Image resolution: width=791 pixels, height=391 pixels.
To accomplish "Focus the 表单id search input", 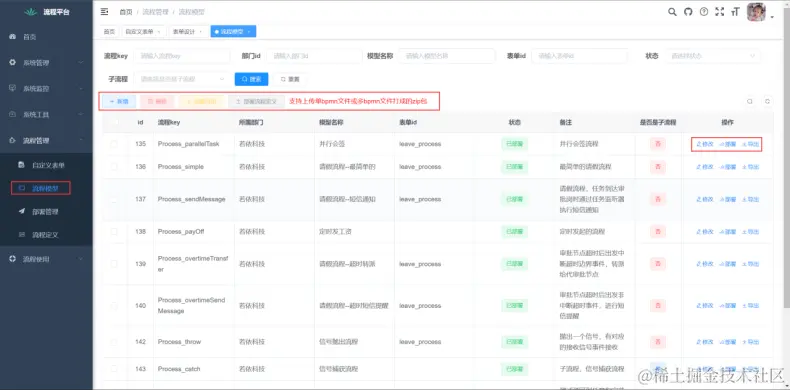I will coord(580,56).
